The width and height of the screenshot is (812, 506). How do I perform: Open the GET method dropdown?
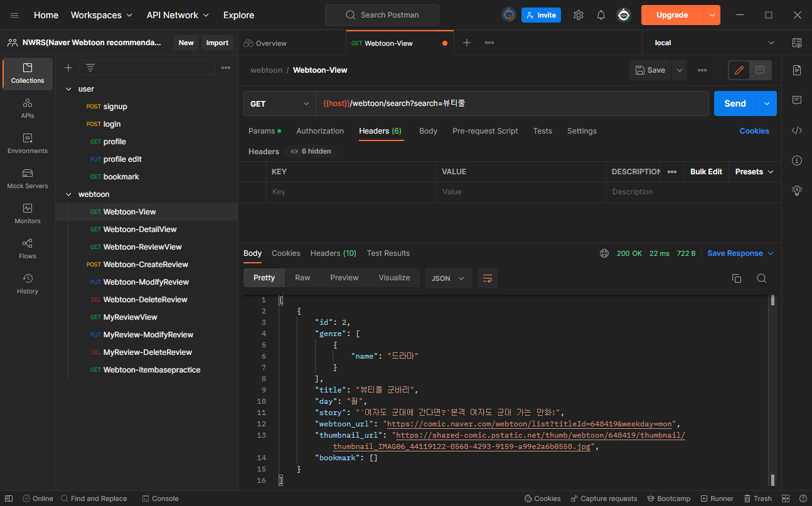[x=280, y=103]
